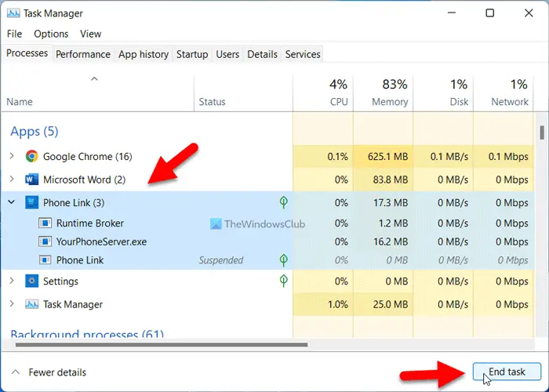Screen dimensions: 549x392
Task: Click the Task Manager process row icon
Action: 32,304
